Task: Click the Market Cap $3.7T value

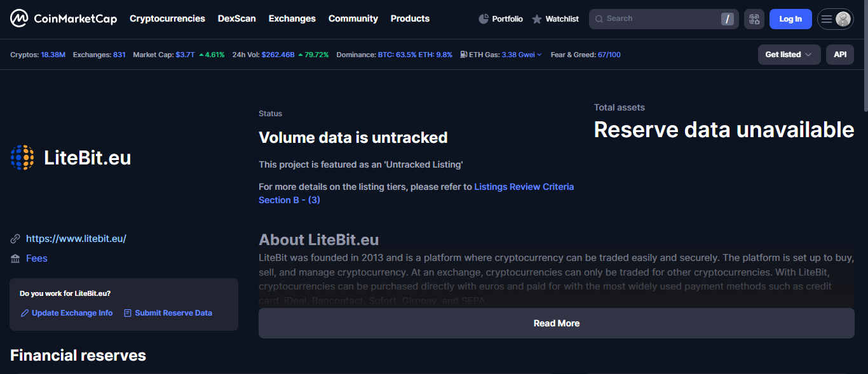Action: coord(186,55)
